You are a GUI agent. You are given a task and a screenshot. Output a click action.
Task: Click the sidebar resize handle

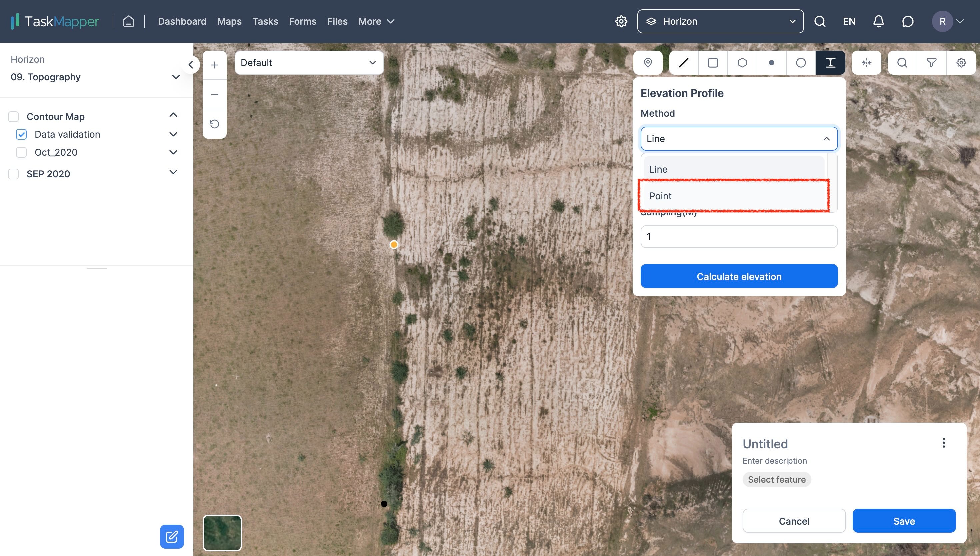pos(97,268)
